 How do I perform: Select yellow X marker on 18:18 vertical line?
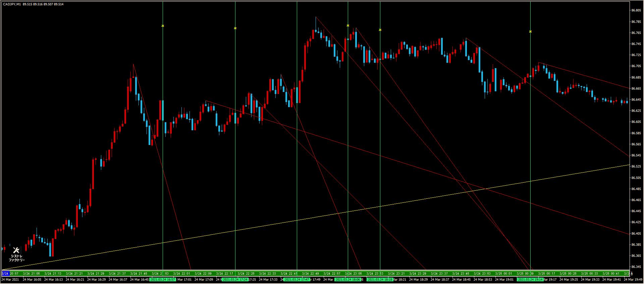click(380, 30)
